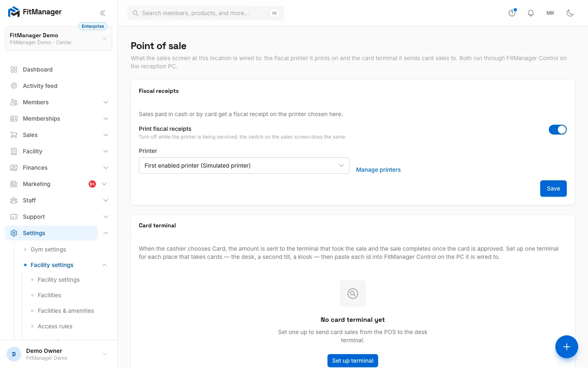The height and width of the screenshot is (368, 588).
Task: Click the floating plus button
Action: [567, 347]
